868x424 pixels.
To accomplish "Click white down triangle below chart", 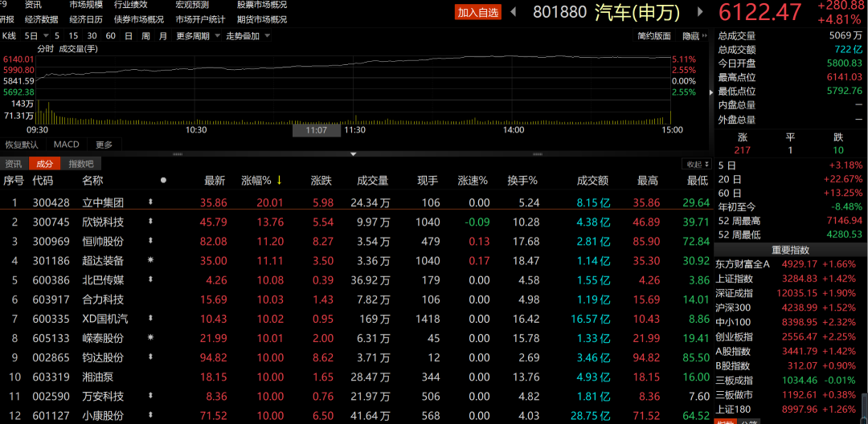I will pyautogui.click(x=353, y=154).
